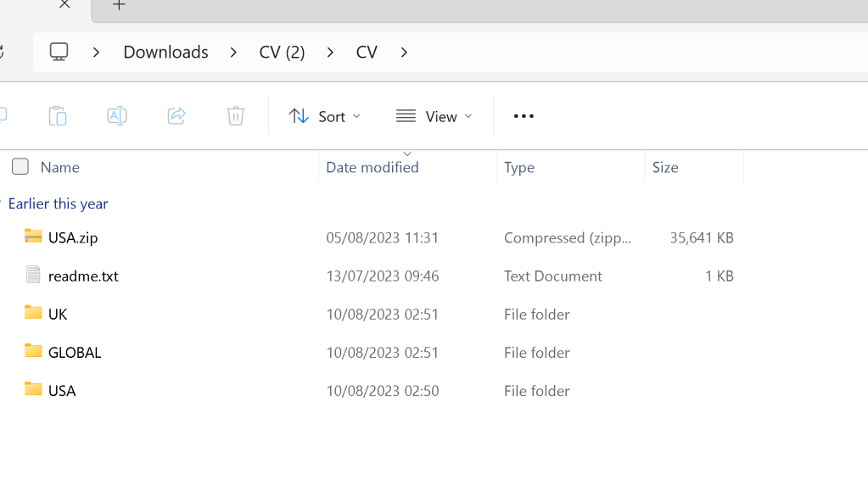This screenshot has width=868, height=485.
Task: Click File folder type of USA row
Action: [537, 390]
